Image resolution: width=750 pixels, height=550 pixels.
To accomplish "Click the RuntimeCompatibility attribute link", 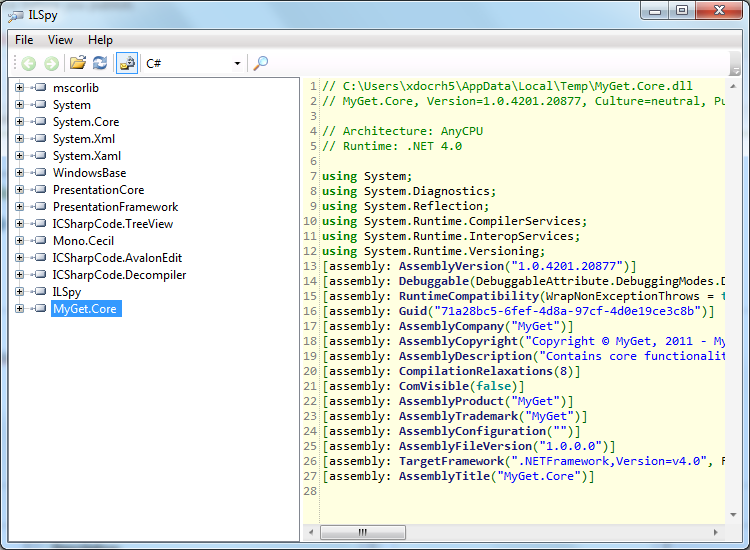I will click(469, 296).
